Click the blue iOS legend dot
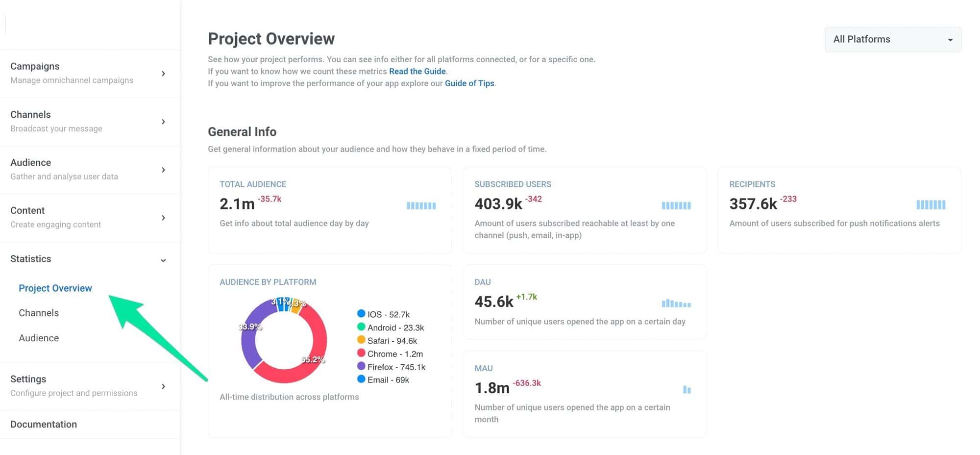 click(x=361, y=314)
